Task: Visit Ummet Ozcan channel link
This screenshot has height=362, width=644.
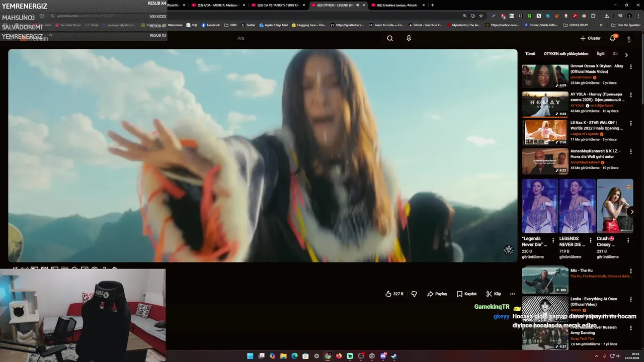Action: pyautogui.click(x=581, y=77)
